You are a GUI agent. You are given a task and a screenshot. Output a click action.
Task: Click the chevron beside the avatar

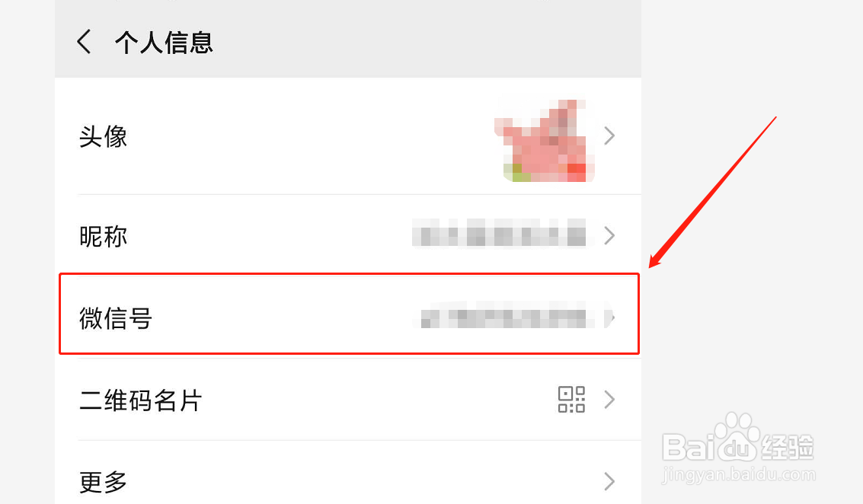tap(609, 136)
